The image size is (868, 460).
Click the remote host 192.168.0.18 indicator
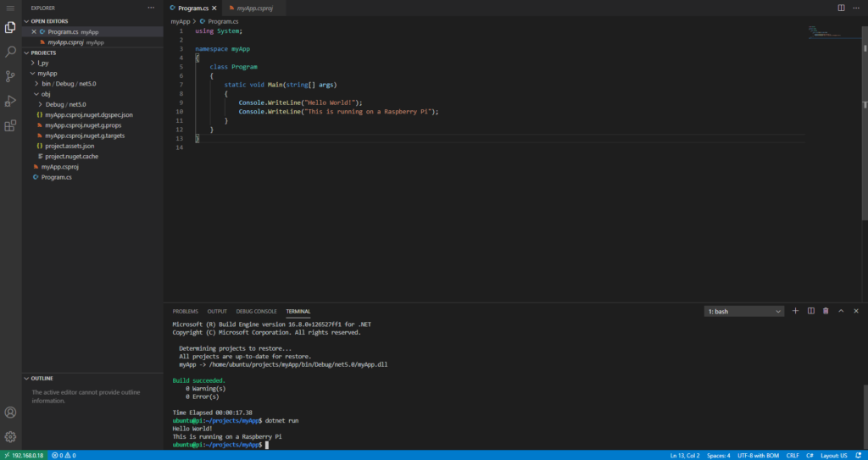[x=23, y=455]
